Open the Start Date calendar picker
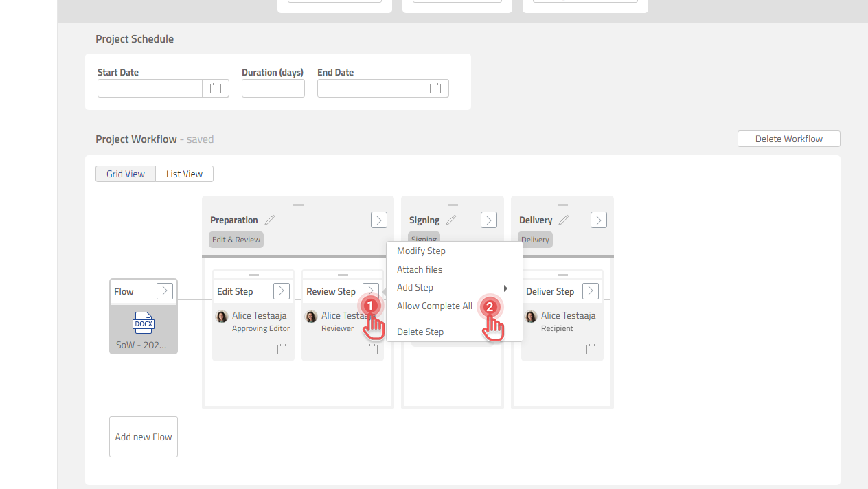Screen dimensions: 868x489 pyautogui.click(x=216, y=89)
